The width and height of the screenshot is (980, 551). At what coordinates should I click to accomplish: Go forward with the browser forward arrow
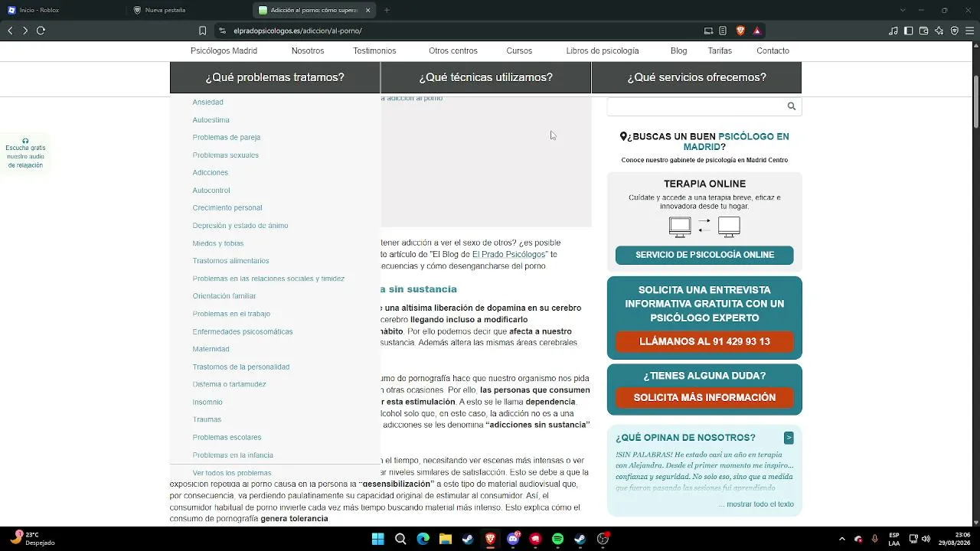click(25, 31)
